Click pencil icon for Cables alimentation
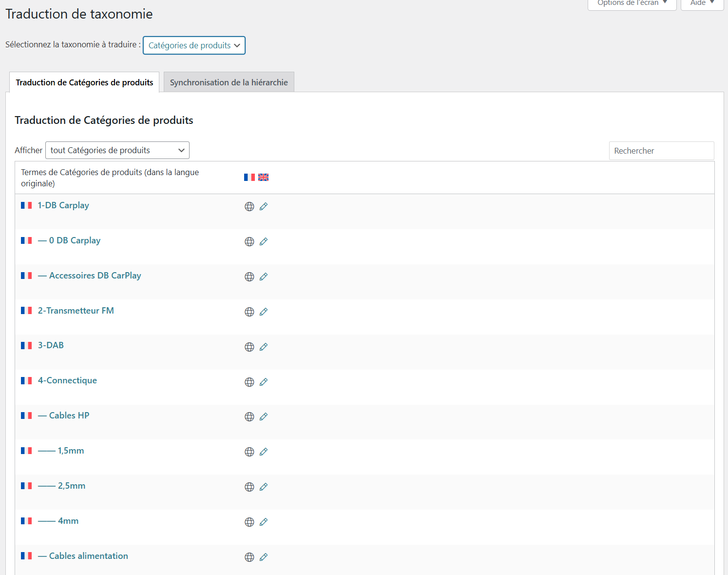This screenshot has width=728, height=575. [264, 557]
